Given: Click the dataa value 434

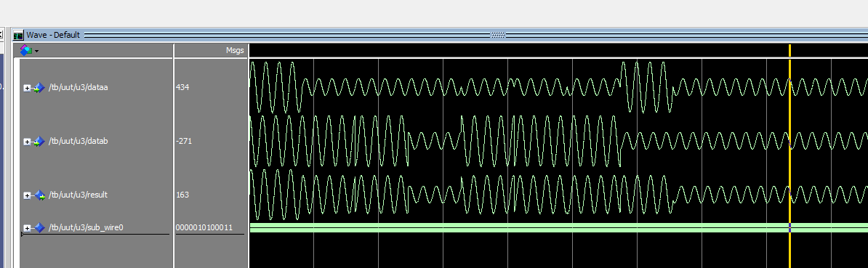Looking at the screenshot, I should [182, 87].
